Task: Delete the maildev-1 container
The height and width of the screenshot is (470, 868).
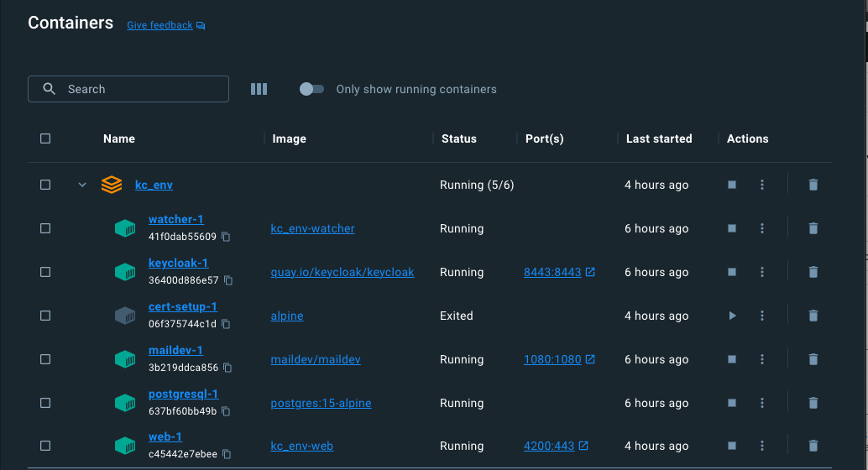Action: 813,359
